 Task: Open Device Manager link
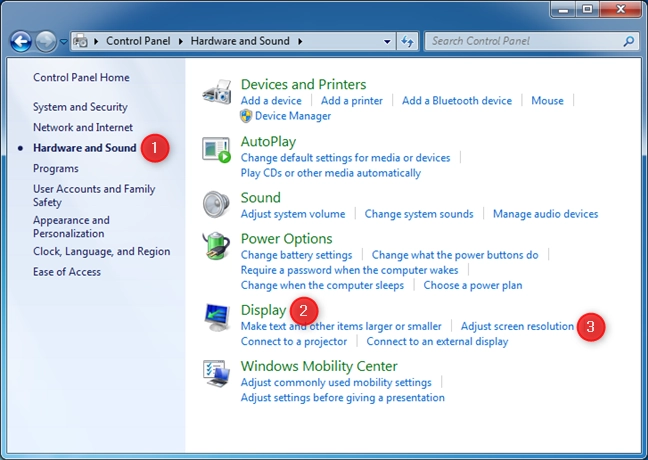pos(293,116)
